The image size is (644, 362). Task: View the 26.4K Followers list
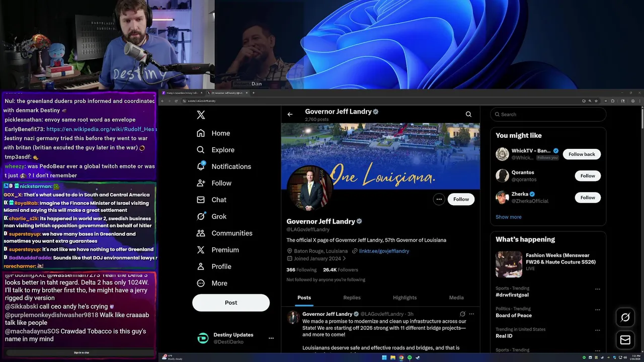341,270
